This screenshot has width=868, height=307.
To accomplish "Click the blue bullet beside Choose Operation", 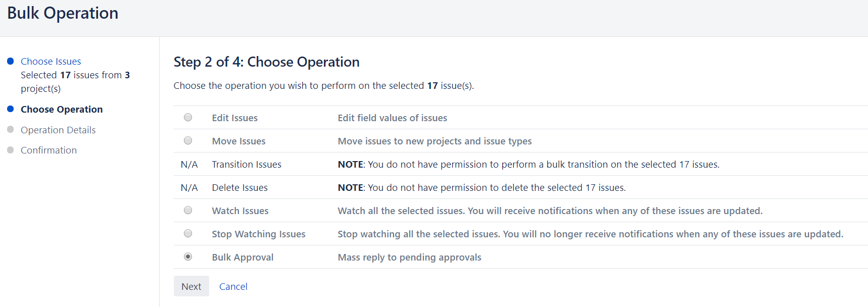I will (10, 109).
